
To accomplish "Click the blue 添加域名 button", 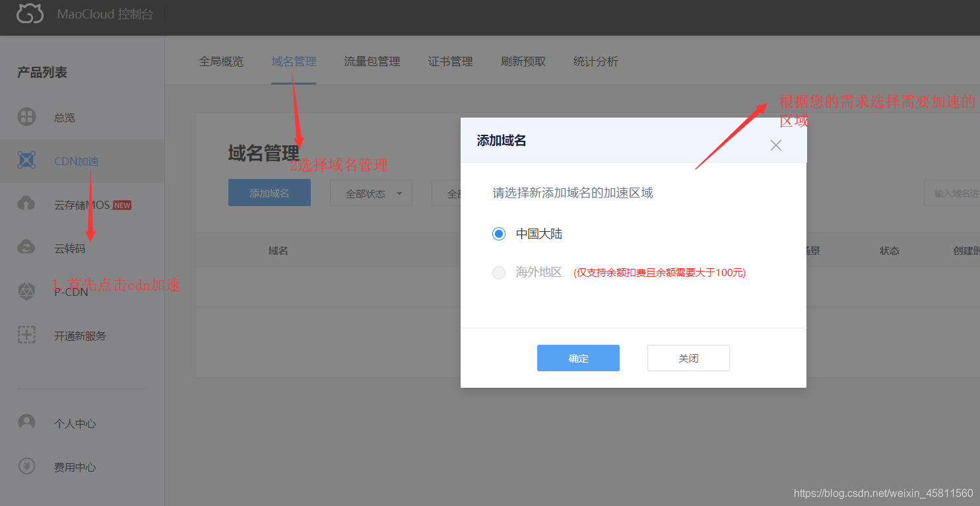I will click(269, 193).
